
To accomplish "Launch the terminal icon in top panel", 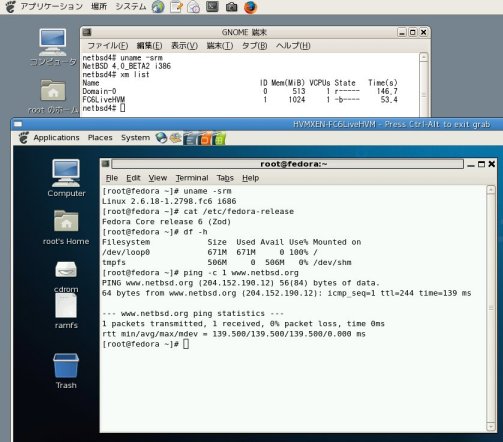I will point(212,6).
